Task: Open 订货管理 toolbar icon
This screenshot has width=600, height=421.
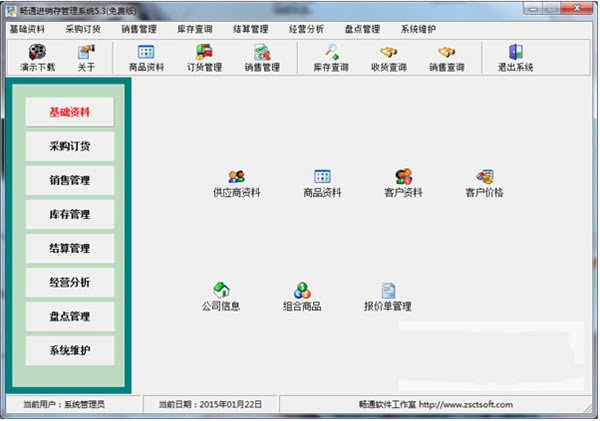Action: point(204,58)
